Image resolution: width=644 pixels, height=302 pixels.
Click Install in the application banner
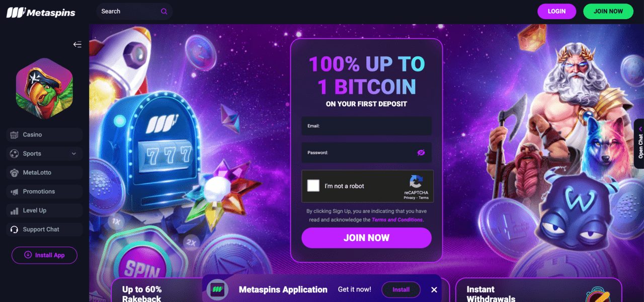[x=401, y=289]
